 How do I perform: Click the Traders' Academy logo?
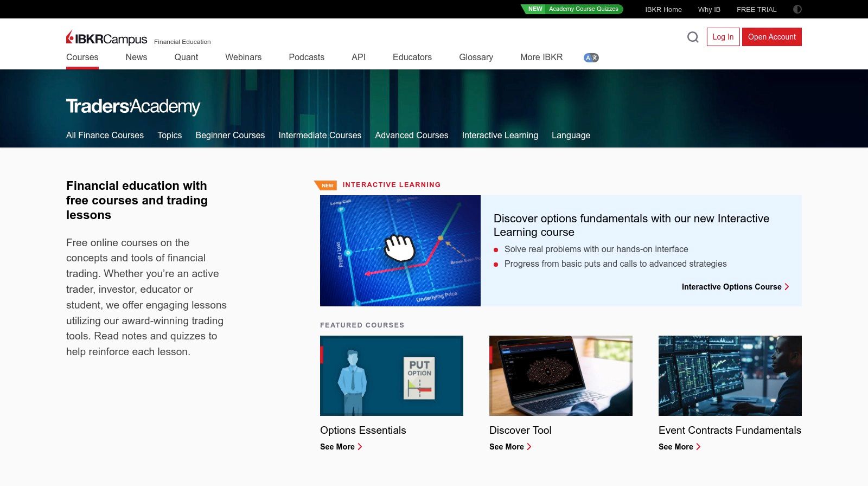point(133,106)
